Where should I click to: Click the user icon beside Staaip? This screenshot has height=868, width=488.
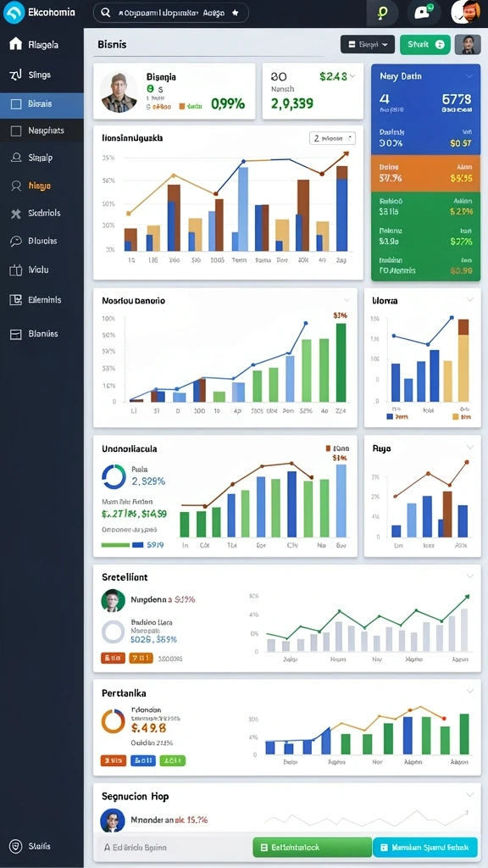[x=16, y=157]
